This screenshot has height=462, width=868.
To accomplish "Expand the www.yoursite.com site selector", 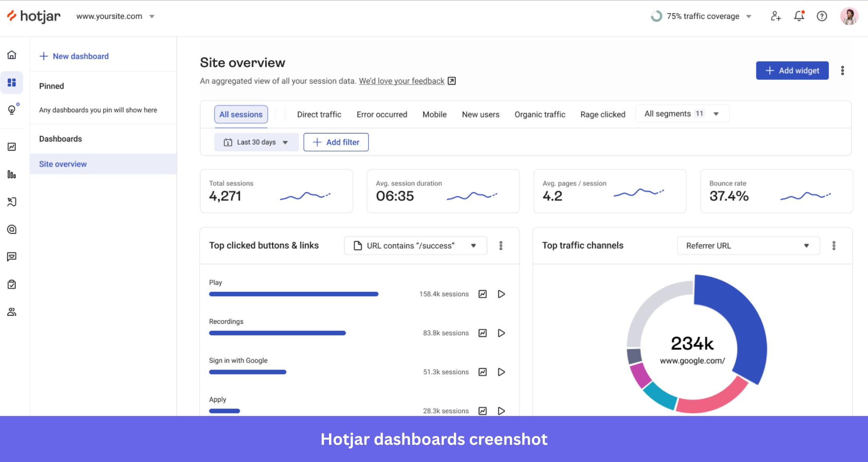I will click(x=115, y=16).
